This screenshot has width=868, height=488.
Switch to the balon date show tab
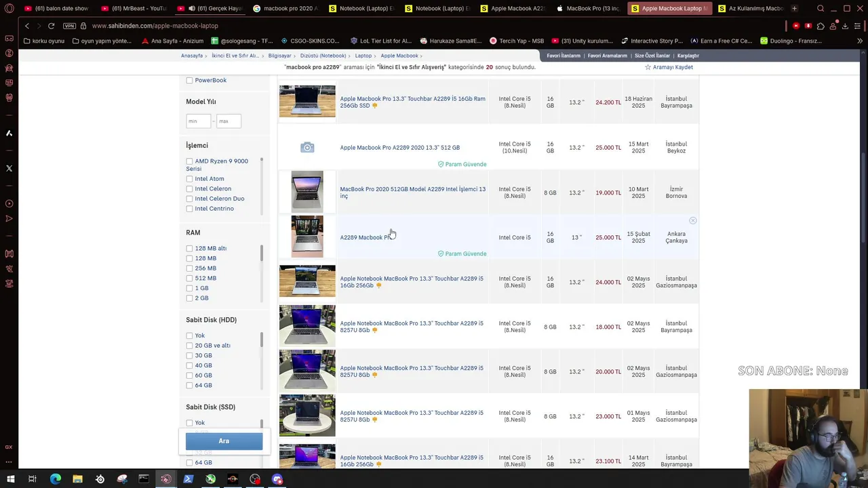tap(56, 9)
